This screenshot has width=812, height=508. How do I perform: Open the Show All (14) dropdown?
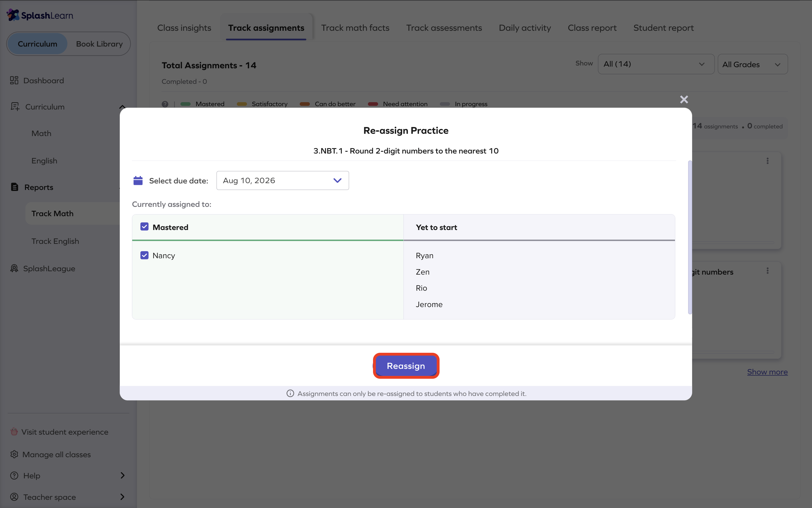[656, 64]
